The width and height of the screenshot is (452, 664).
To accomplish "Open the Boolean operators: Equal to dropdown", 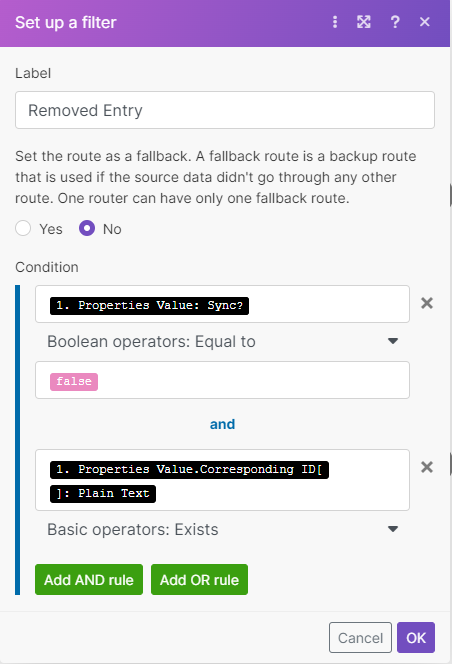I will [222, 341].
